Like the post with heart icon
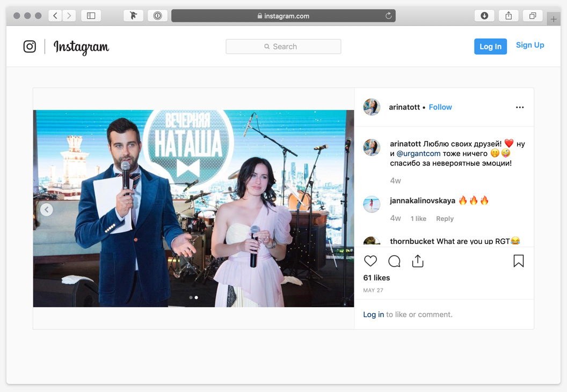Viewport: 567px width, 392px height. [x=370, y=261]
